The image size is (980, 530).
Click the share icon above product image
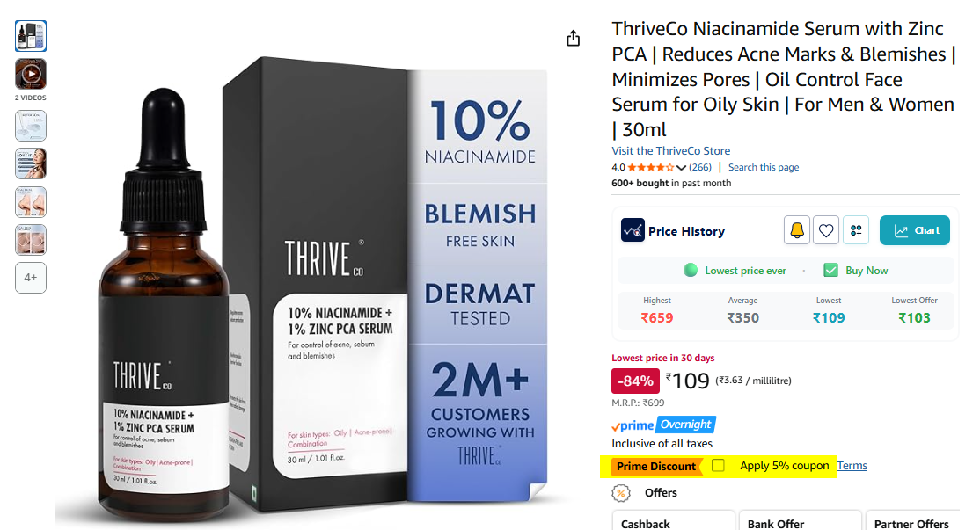[x=573, y=39]
